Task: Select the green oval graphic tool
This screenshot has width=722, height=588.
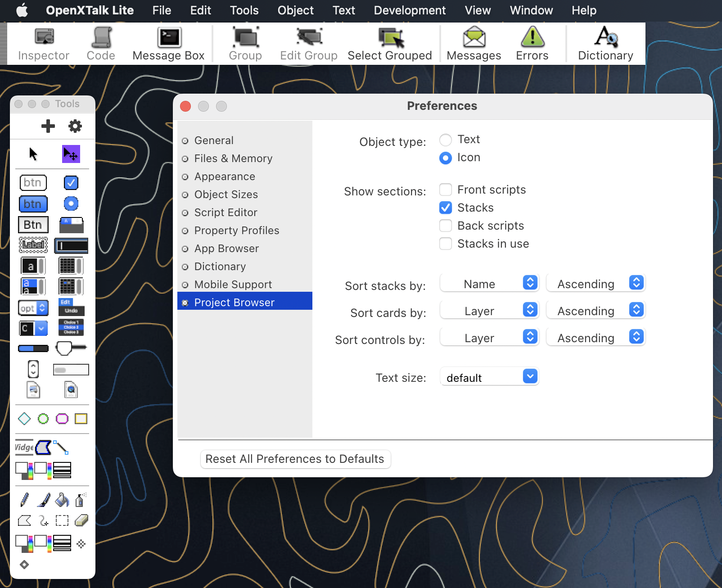Action: click(x=43, y=419)
